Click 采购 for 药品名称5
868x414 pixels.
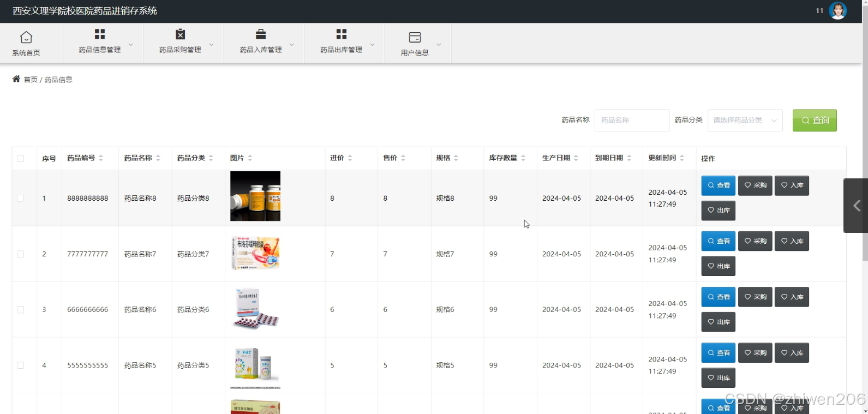755,353
